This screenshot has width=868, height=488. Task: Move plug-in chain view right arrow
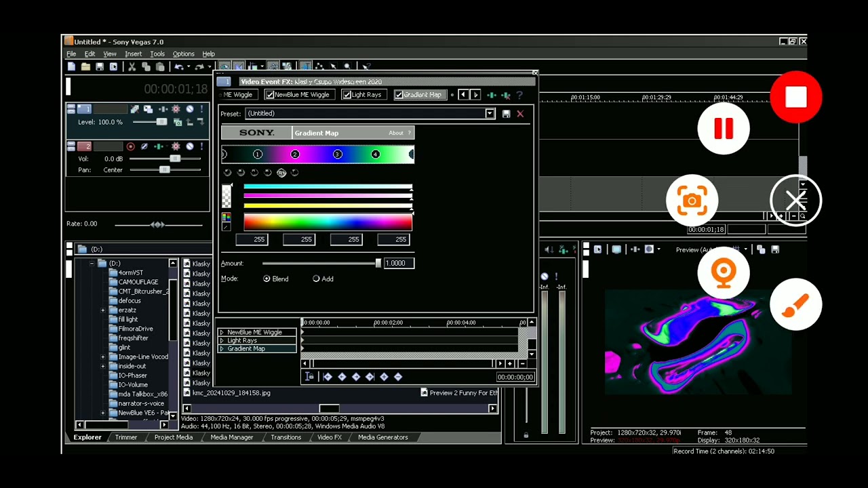tap(475, 95)
